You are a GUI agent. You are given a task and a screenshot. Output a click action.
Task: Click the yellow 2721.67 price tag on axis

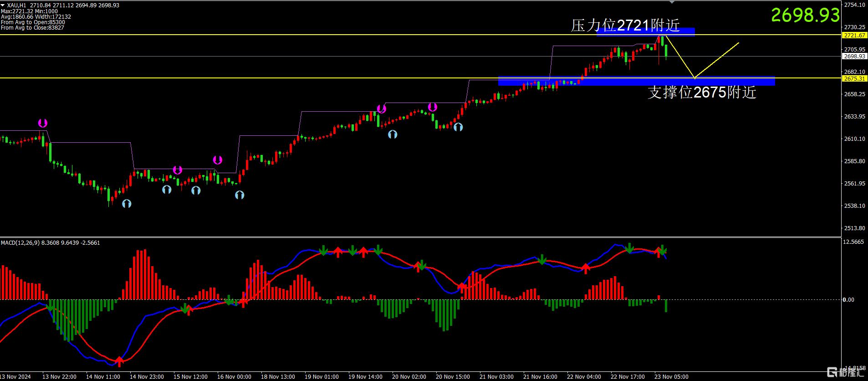(x=854, y=35)
